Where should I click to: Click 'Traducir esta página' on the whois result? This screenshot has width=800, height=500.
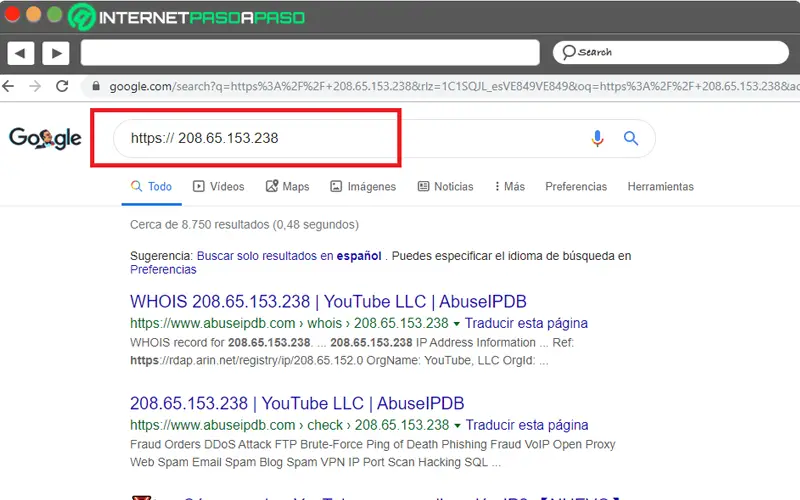(x=526, y=323)
